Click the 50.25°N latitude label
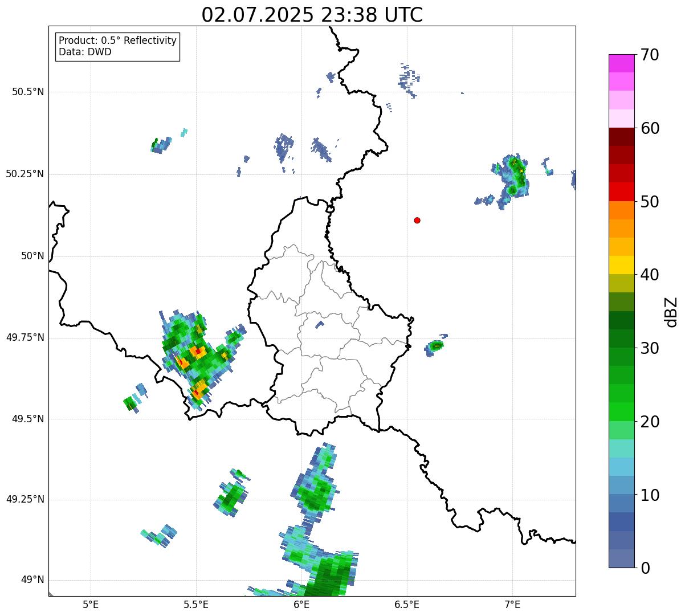The image size is (685, 616). (x=25, y=174)
